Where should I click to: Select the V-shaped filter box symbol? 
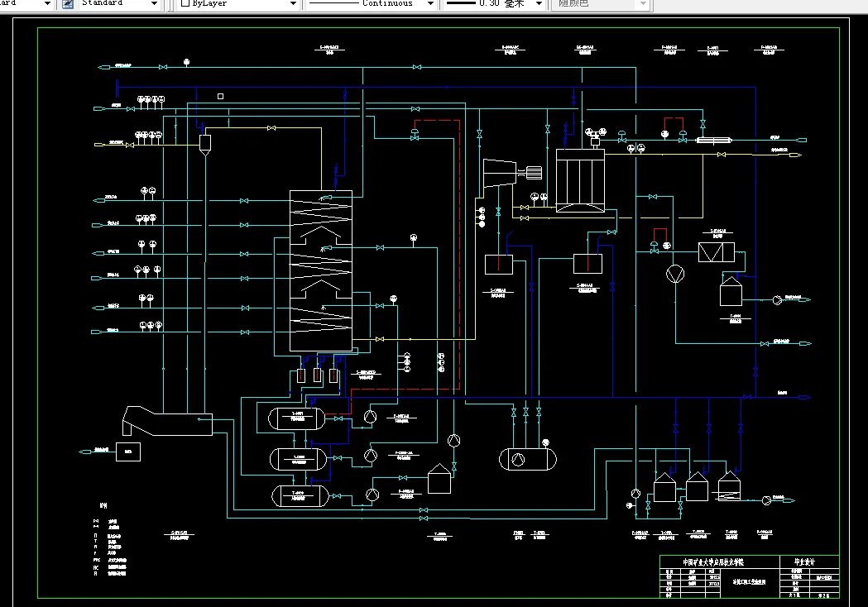[717, 252]
